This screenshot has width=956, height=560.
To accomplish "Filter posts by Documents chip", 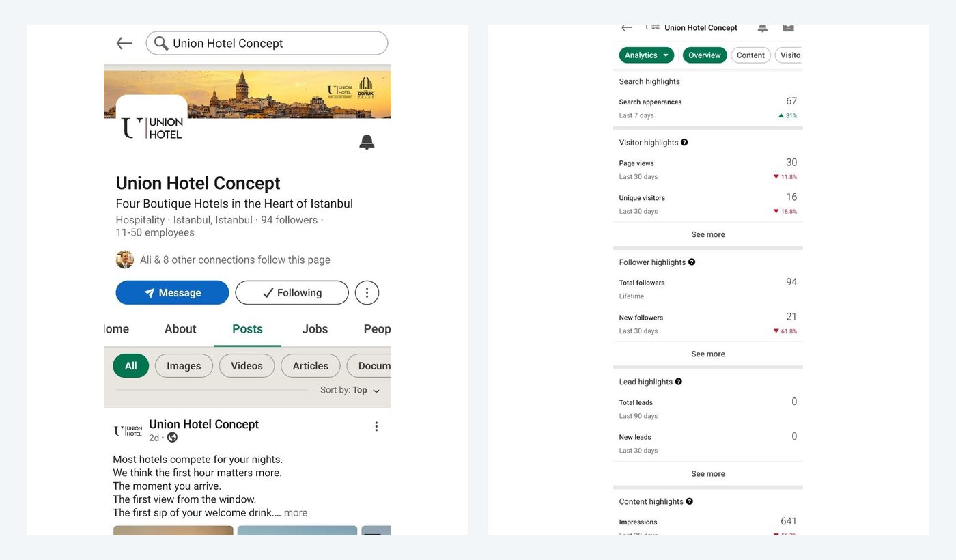I will tap(369, 366).
